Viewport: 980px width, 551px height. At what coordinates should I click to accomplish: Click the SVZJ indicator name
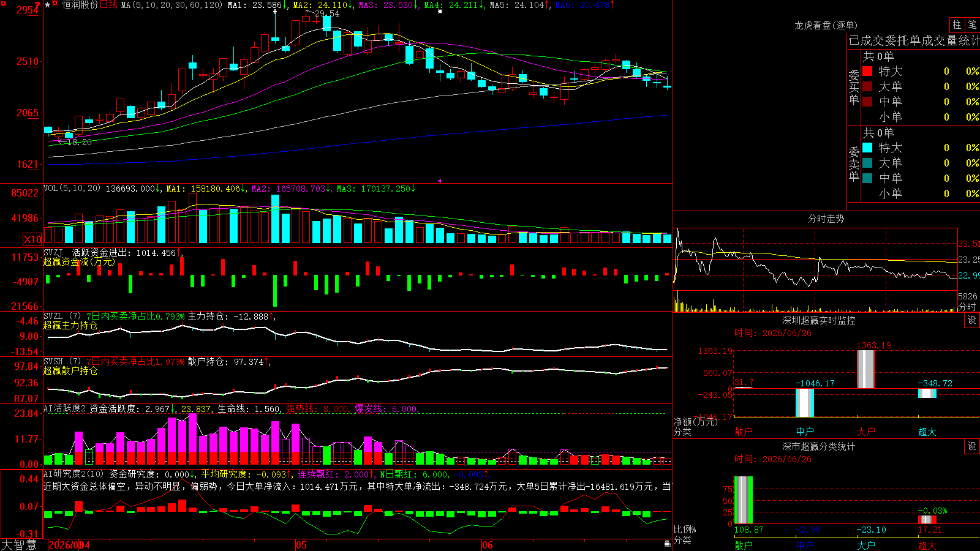tap(53, 253)
